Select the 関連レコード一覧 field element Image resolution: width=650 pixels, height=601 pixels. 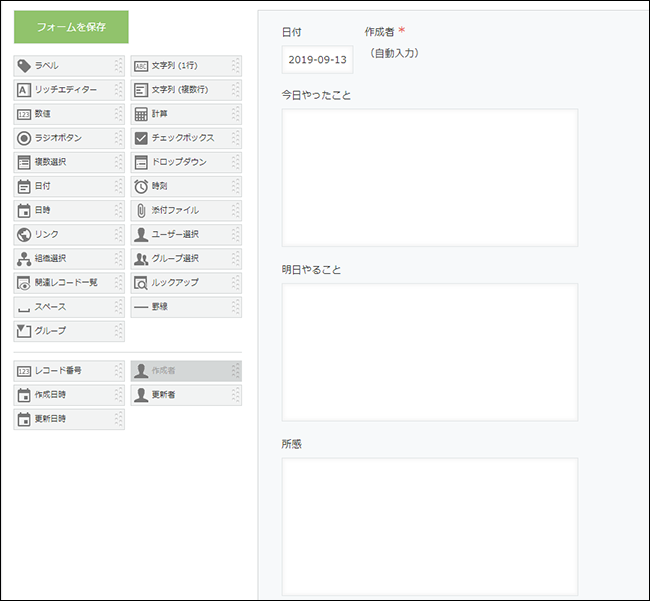tap(68, 282)
